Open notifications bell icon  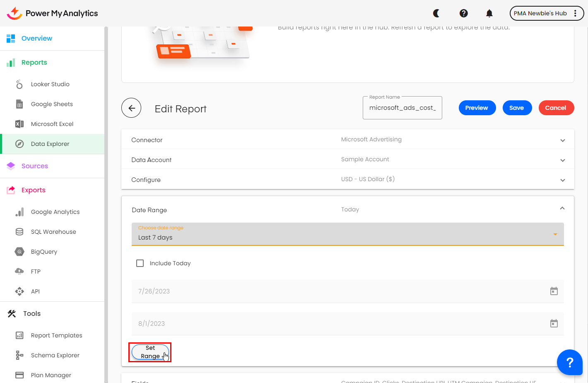pos(489,13)
